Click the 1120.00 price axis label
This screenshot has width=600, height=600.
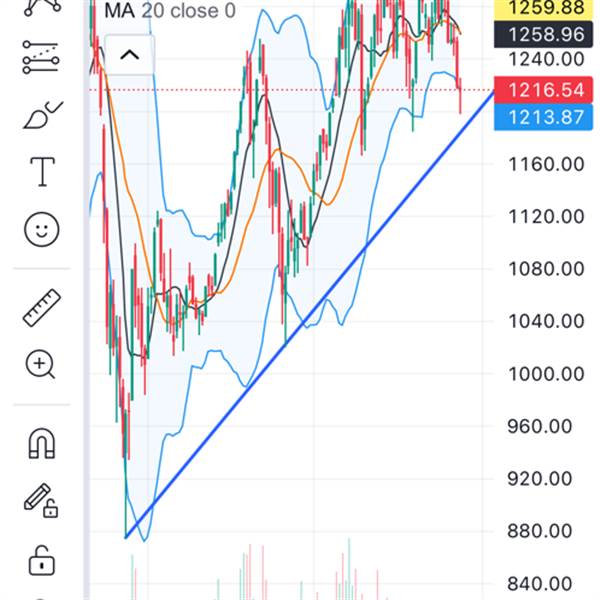pyautogui.click(x=546, y=217)
